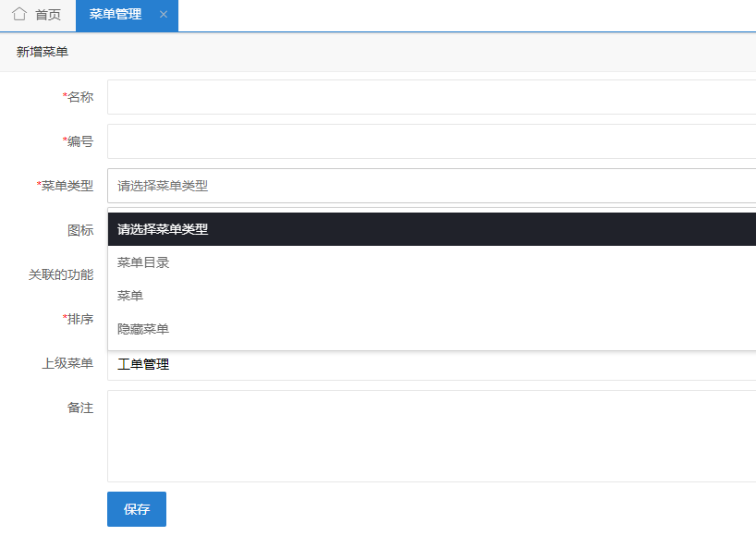This screenshot has width=756, height=548.
Task: Focus the 名称 input field
Action: pos(431,97)
